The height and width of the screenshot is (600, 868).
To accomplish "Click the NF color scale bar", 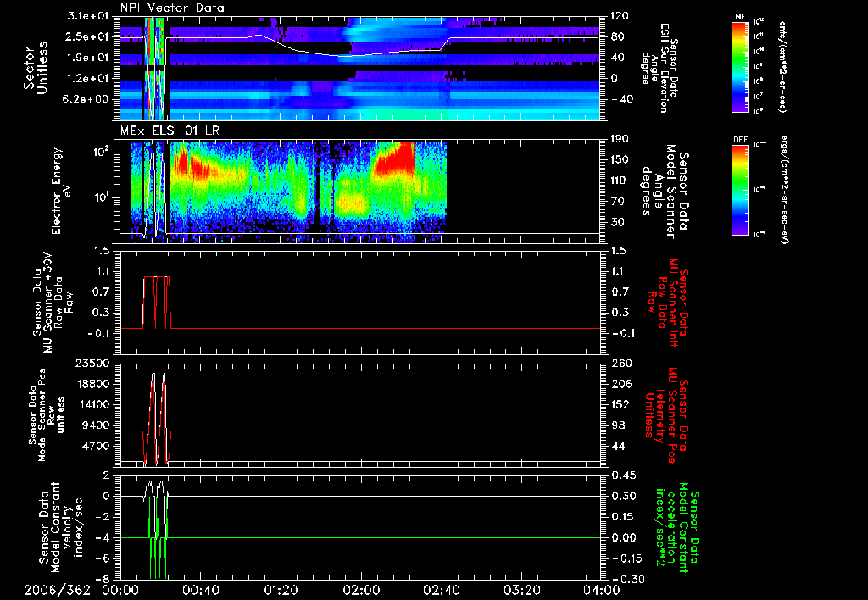I will [740, 66].
